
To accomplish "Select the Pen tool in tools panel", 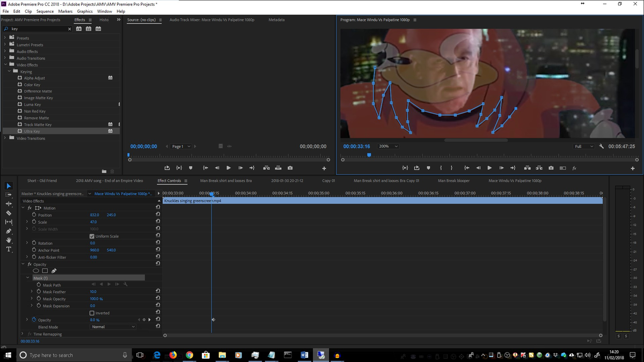I will point(9,231).
